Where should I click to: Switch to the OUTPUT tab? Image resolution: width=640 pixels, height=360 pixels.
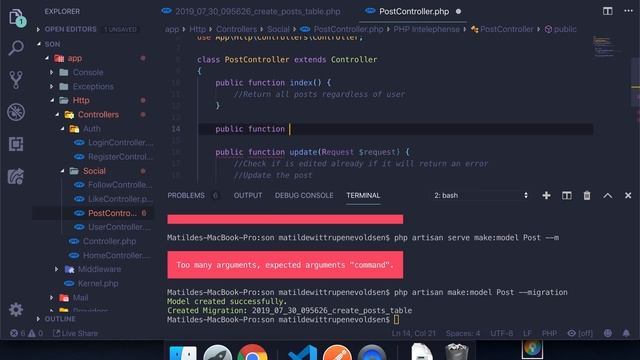pos(248,196)
